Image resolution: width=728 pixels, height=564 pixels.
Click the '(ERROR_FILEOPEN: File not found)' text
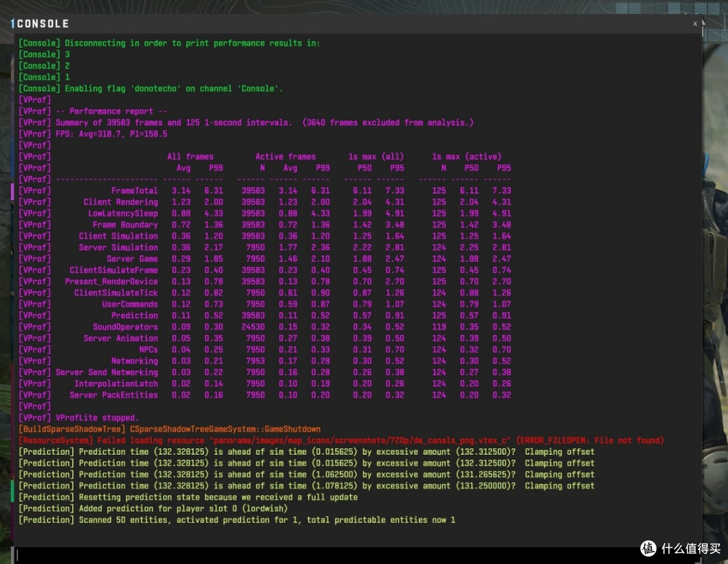coord(590,441)
